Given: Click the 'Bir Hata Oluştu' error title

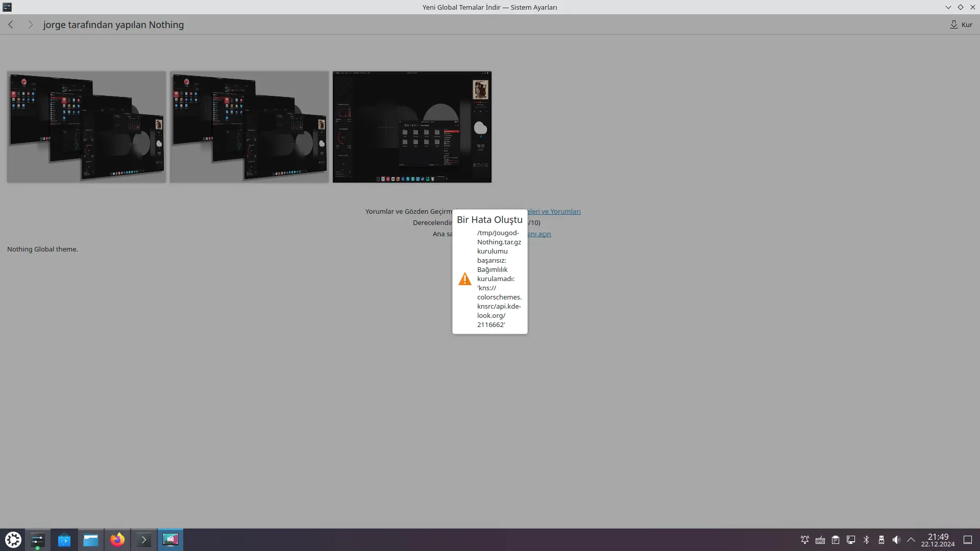Looking at the screenshot, I should 489,219.
